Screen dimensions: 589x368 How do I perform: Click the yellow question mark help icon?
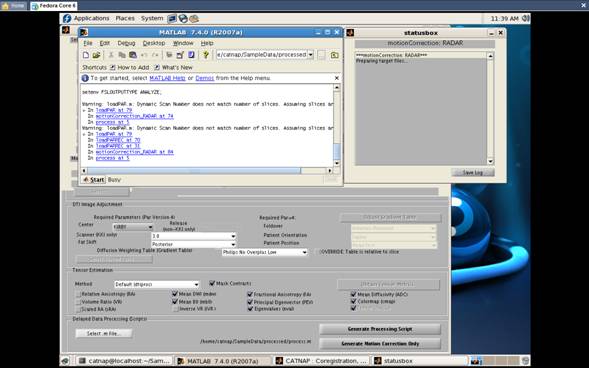(x=205, y=55)
